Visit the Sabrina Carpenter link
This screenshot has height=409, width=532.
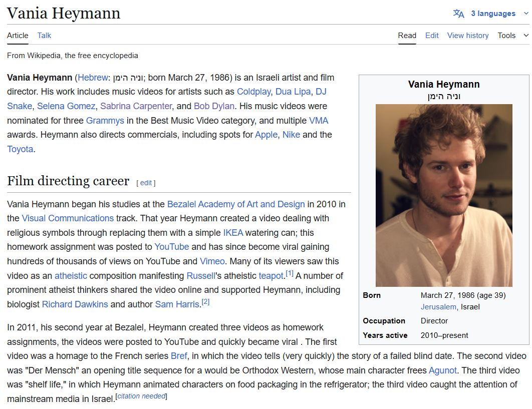click(x=136, y=106)
